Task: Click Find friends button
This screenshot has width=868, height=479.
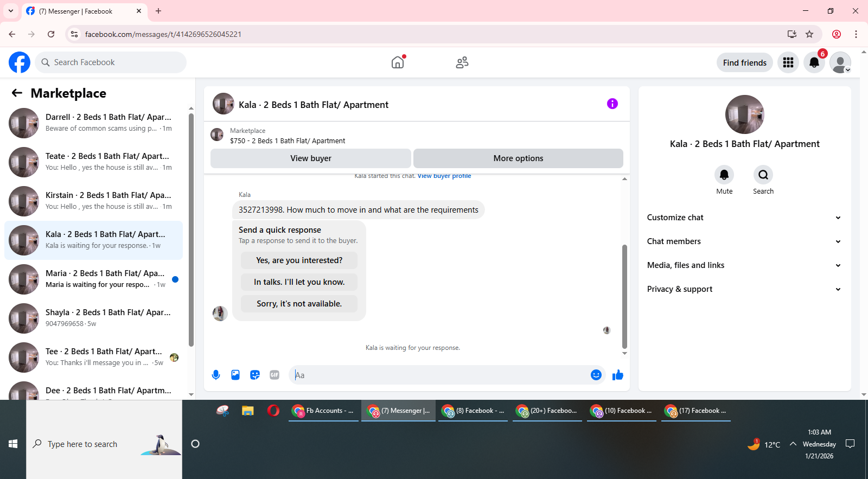Action: [x=745, y=62]
